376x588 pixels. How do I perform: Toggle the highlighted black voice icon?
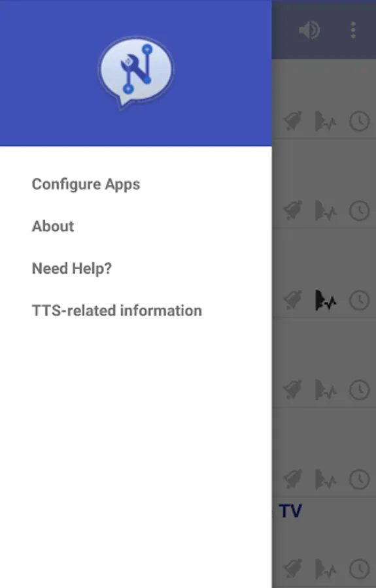pos(326,300)
